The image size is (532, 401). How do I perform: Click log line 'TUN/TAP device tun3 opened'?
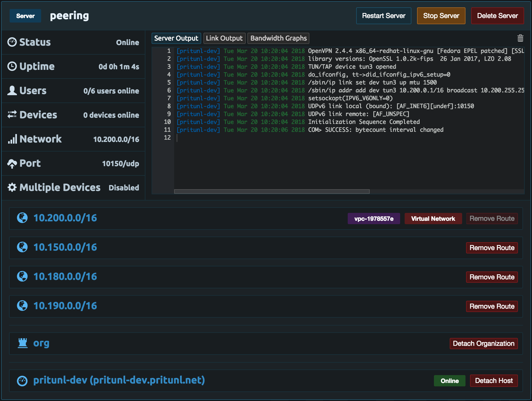(352, 67)
